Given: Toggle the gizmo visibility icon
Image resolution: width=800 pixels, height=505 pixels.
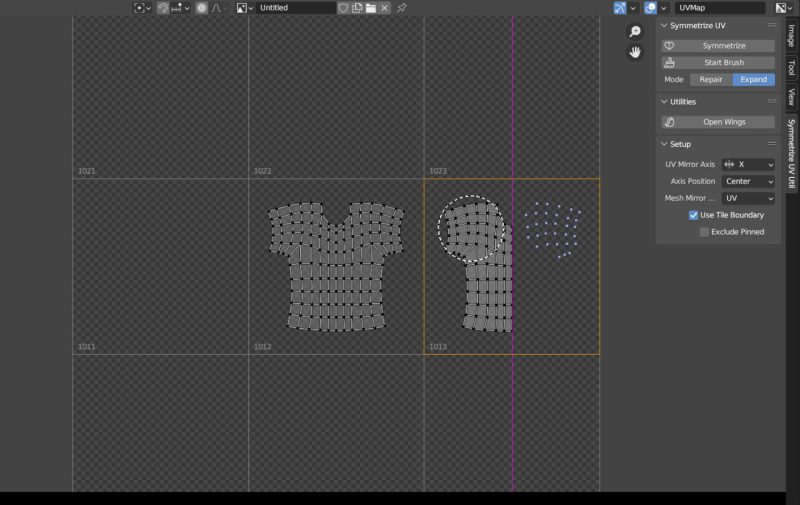Looking at the screenshot, I should [x=620, y=8].
